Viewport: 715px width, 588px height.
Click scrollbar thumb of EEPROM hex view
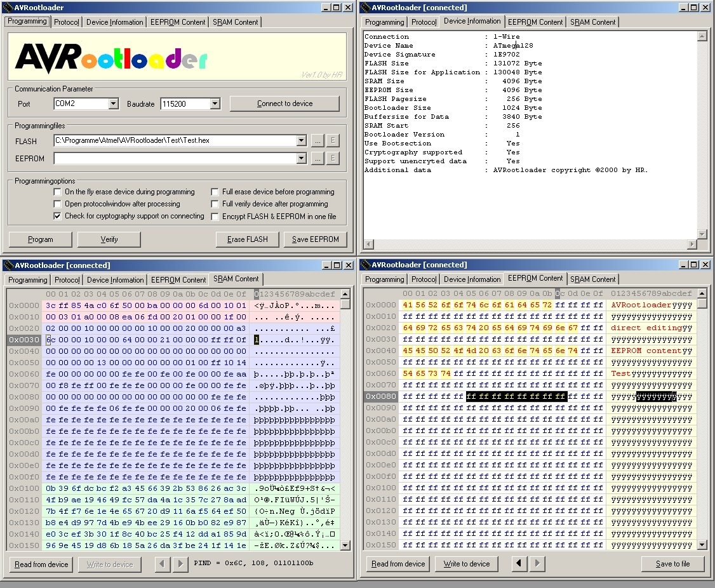click(x=702, y=303)
